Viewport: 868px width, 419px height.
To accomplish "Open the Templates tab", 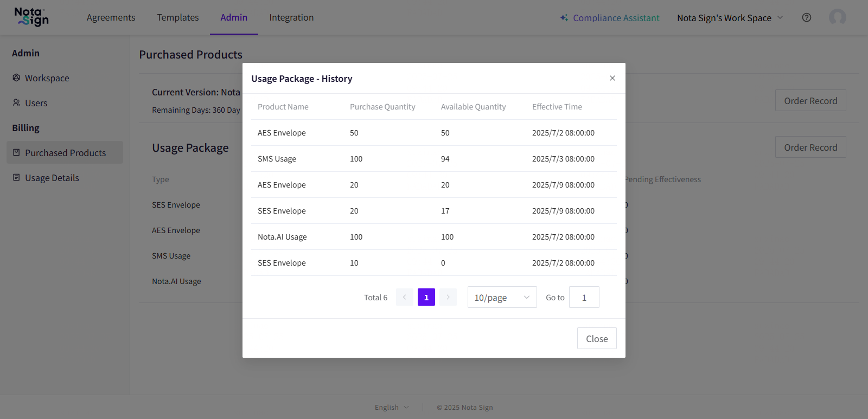I will point(178,17).
